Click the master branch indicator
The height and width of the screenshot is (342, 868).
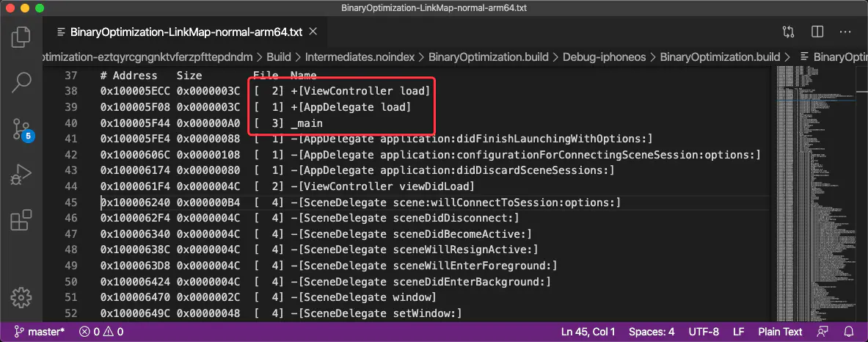pos(40,332)
